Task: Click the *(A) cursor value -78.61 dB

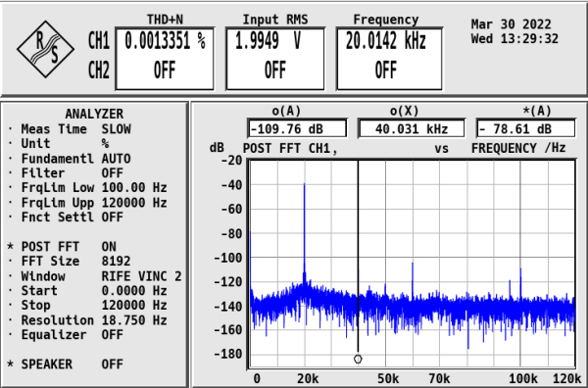Action: (525, 129)
